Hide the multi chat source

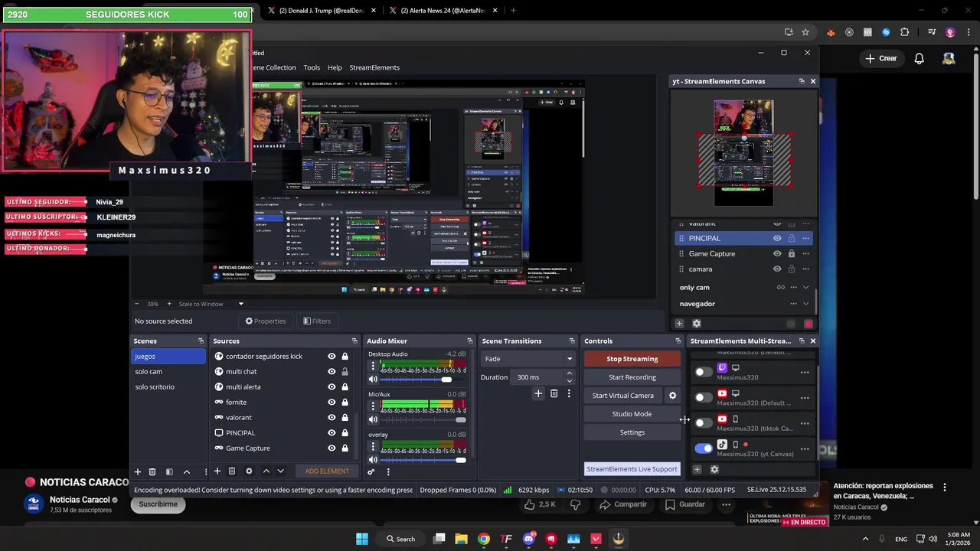(x=332, y=372)
